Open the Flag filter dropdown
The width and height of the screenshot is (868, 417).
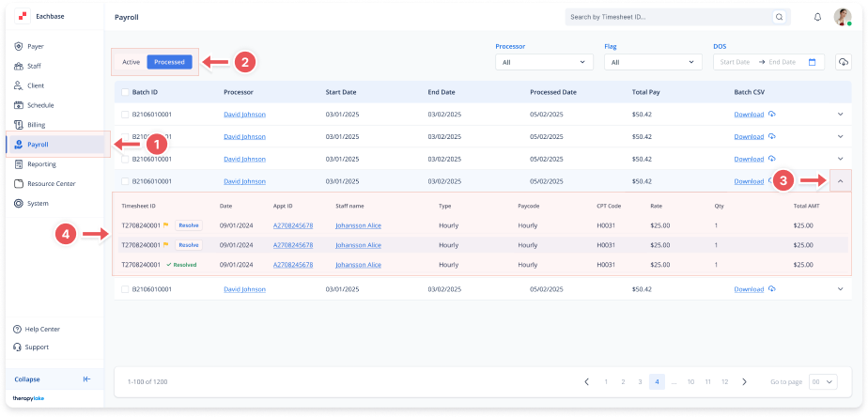[653, 62]
